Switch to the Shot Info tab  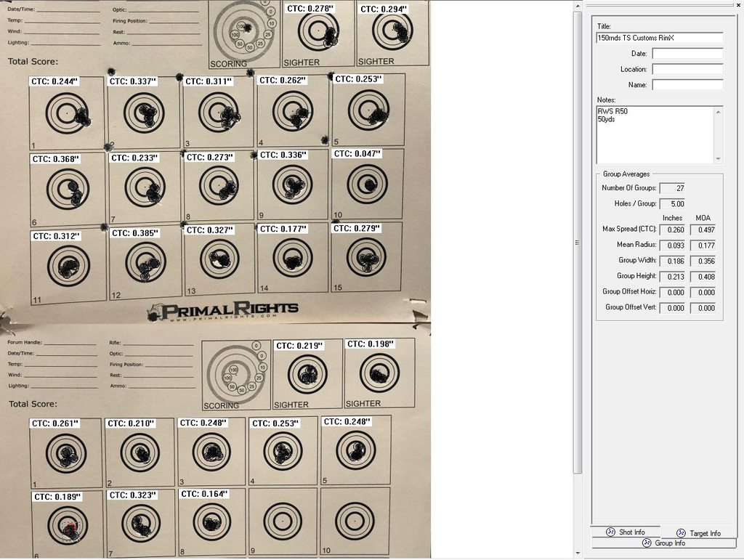(x=626, y=532)
